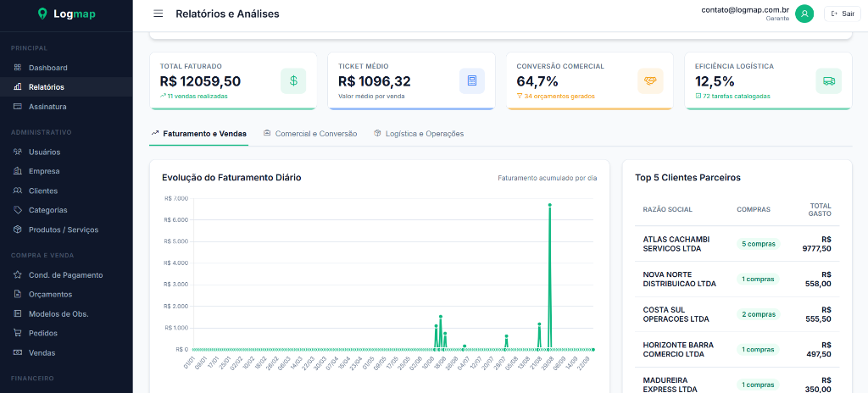Open Produtos / Serviços link
868x393 pixels.
tap(66, 230)
